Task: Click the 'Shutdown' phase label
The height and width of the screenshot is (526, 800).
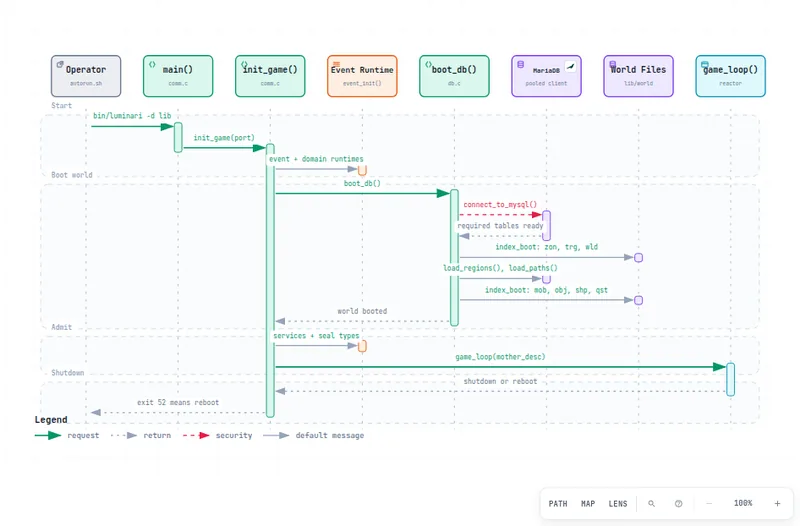Action: (68, 373)
